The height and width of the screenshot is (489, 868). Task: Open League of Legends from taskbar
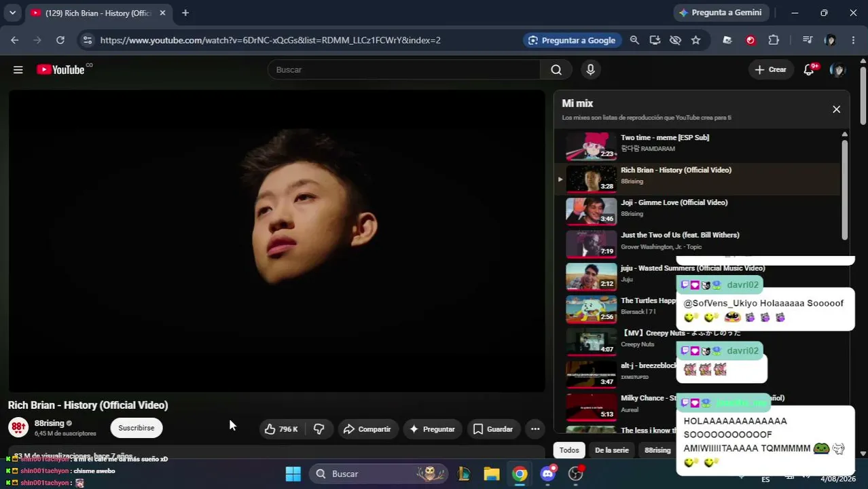click(x=464, y=473)
